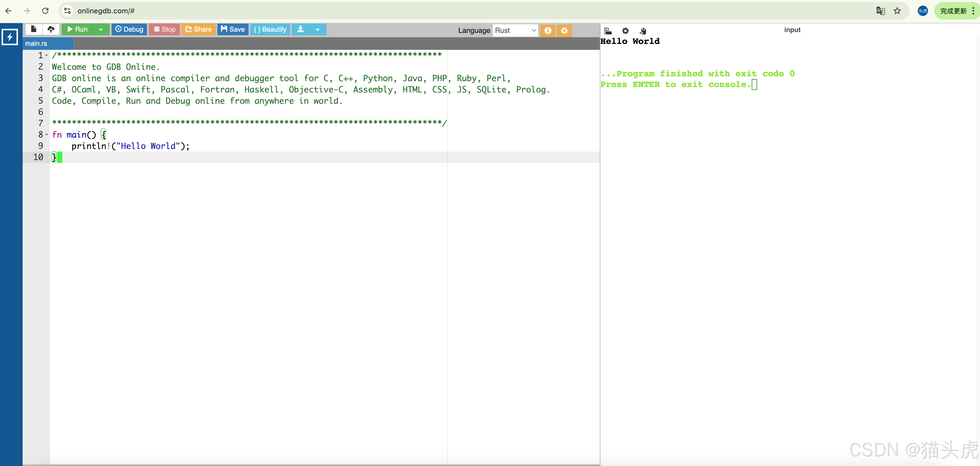Change console layout with the layout icon

pos(608,31)
